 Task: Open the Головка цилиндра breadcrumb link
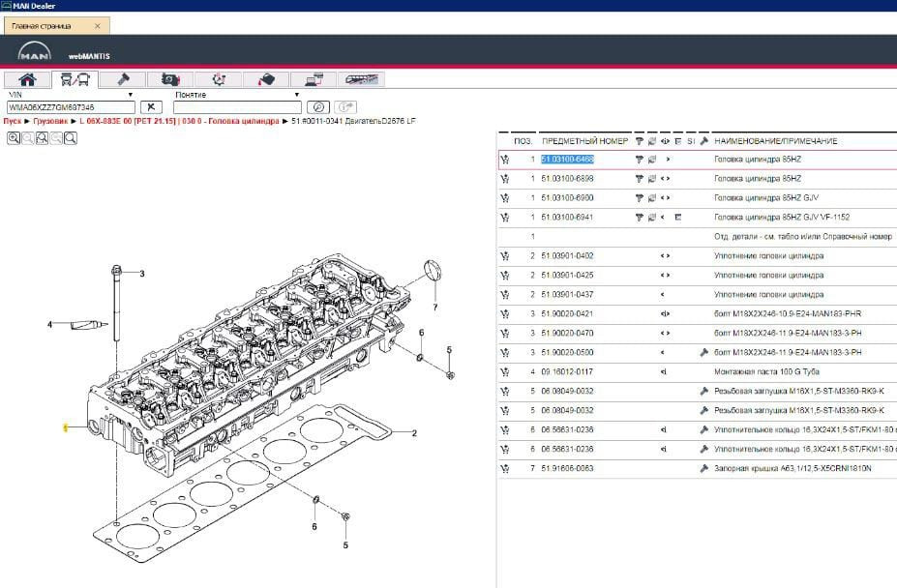click(x=244, y=122)
